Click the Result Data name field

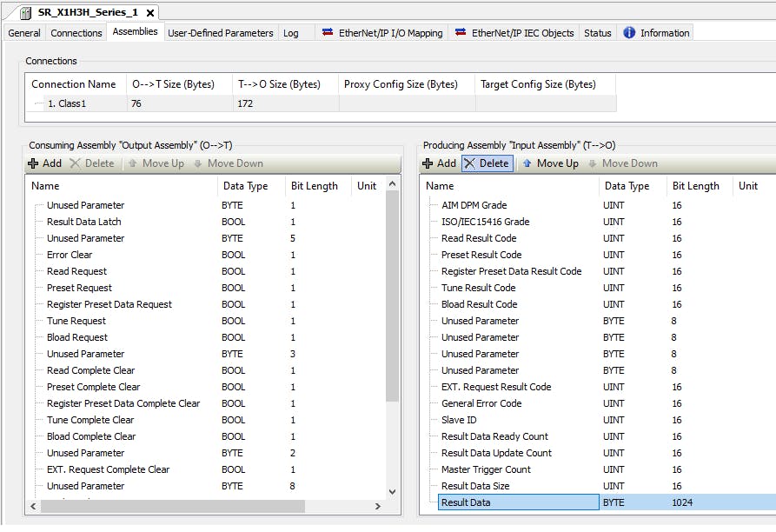point(518,502)
